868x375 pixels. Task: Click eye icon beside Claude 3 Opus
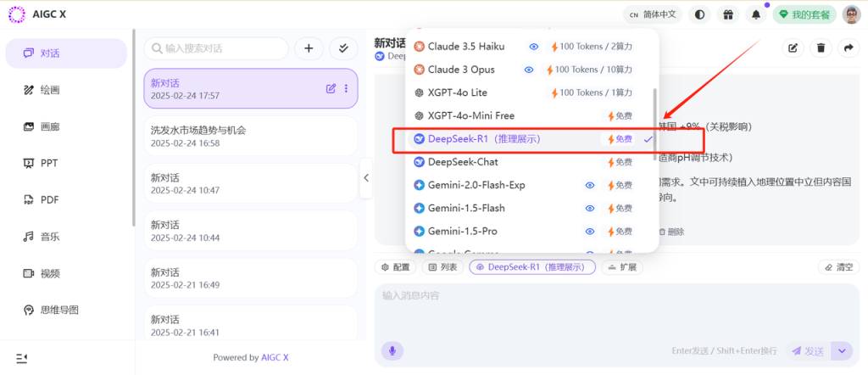(x=529, y=70)
